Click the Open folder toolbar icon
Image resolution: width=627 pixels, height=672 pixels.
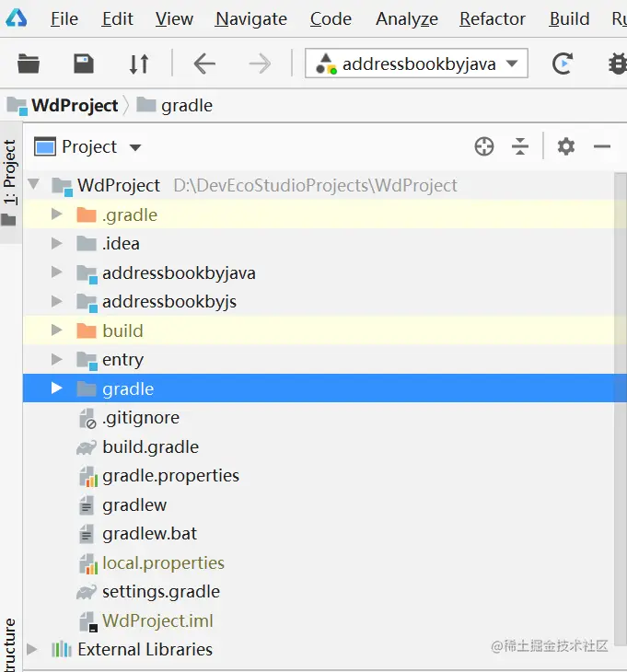coord(29,64)
